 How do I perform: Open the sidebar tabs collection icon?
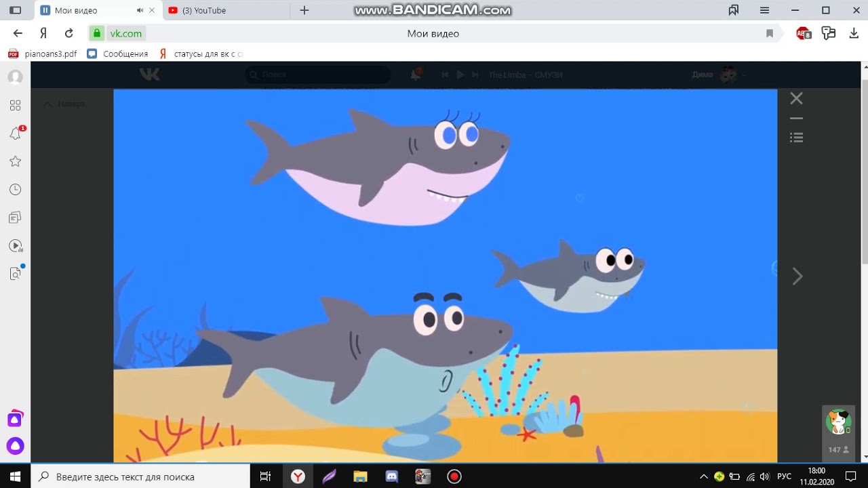click(15, 218)
